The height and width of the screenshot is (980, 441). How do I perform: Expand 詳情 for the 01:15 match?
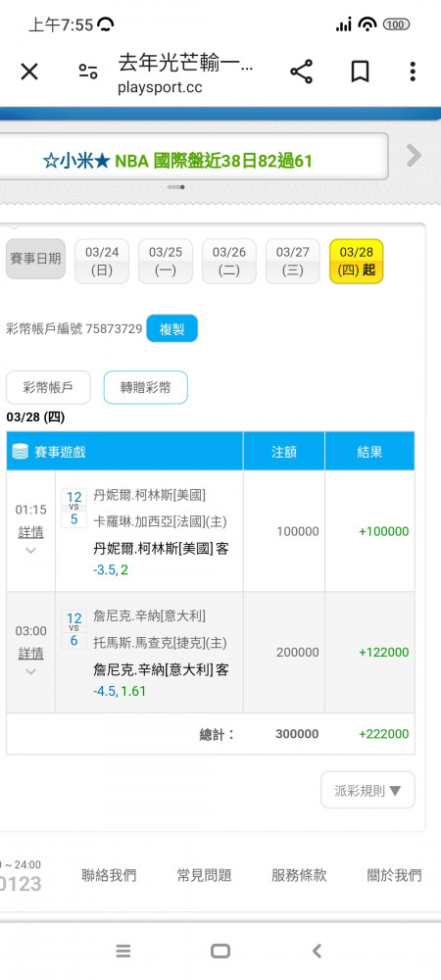(x=30, y=532)
